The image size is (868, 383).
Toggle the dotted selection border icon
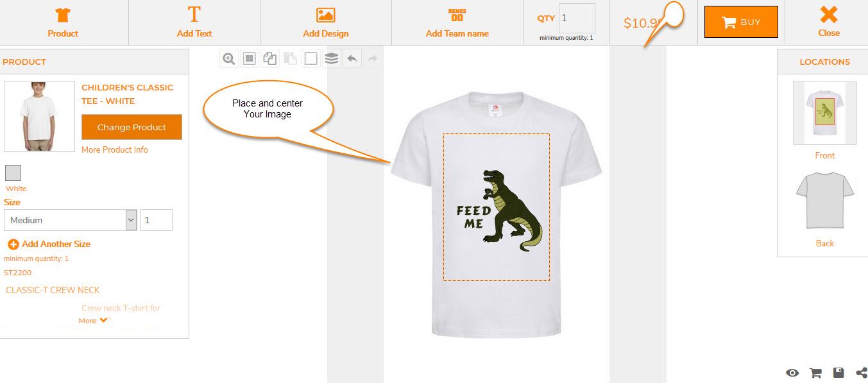pyautogui.click(x=311, y=59)
